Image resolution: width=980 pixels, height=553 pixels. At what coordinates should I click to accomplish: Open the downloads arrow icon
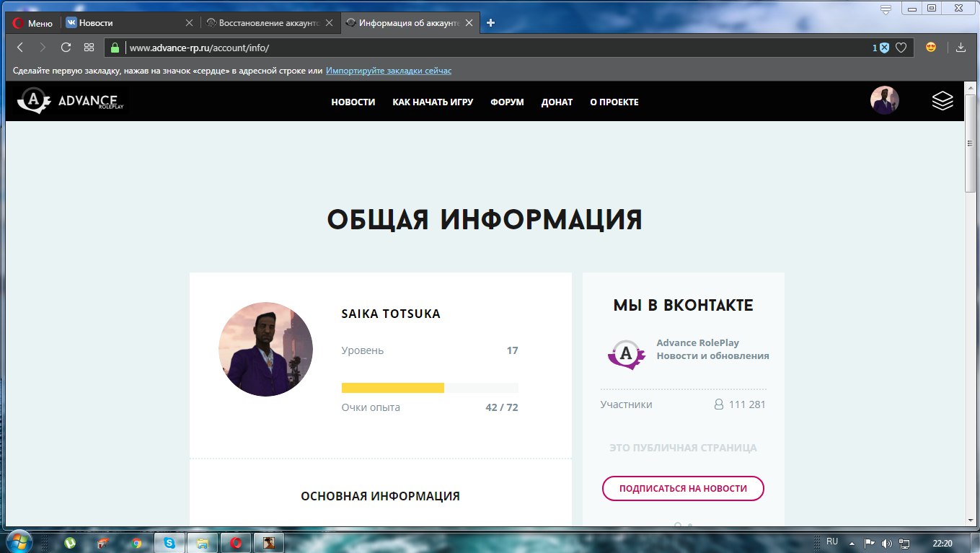(960, 48)
